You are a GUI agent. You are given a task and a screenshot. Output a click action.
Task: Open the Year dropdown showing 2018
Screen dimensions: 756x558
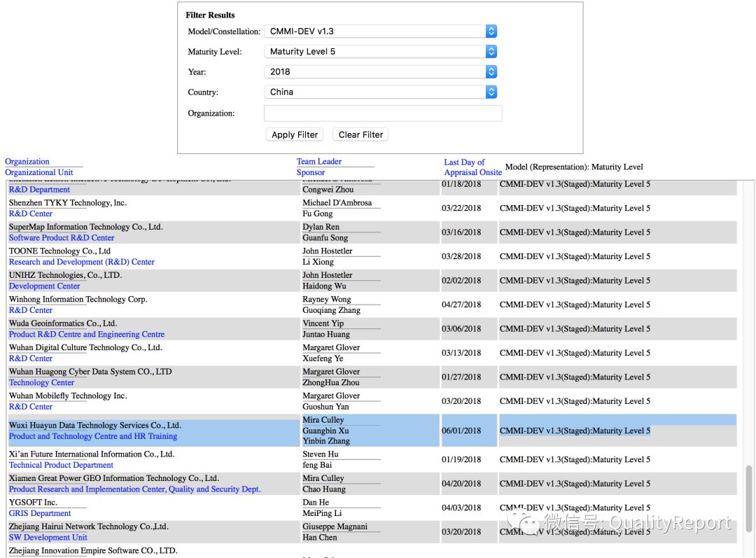pyautogui.click(x=380, y=72)
